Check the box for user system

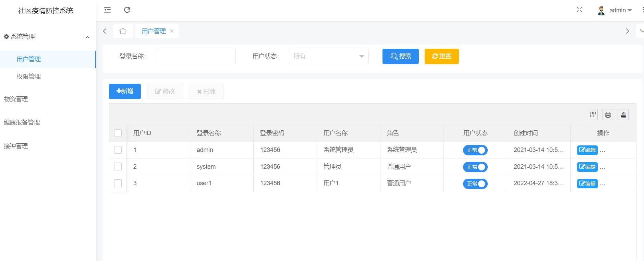click(118, 167)
